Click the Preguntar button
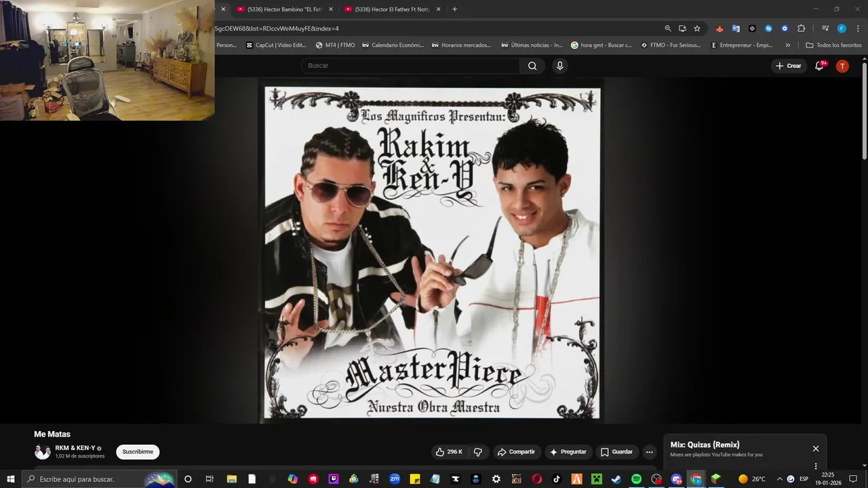The height and width of the screenshot is (488, 868). pyautogui.click(x=568, y=452)
